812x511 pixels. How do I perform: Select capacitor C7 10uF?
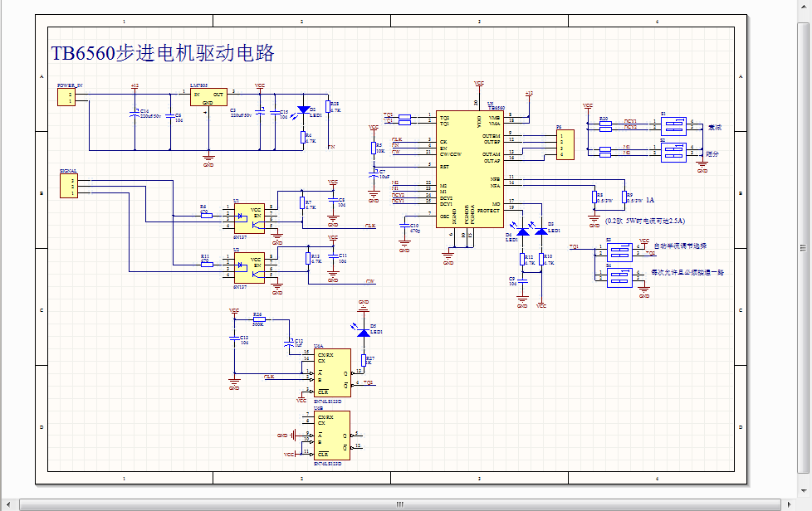pos(374,173)
